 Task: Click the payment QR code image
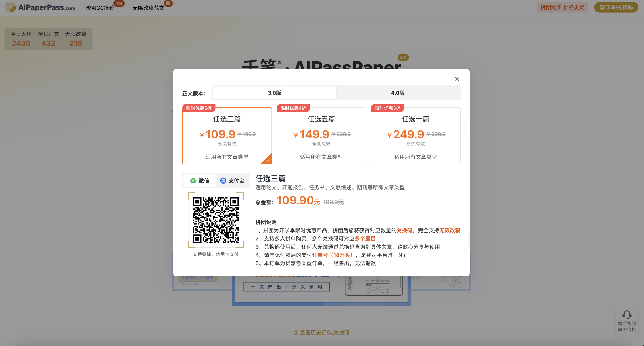click(x=215, y=220)
